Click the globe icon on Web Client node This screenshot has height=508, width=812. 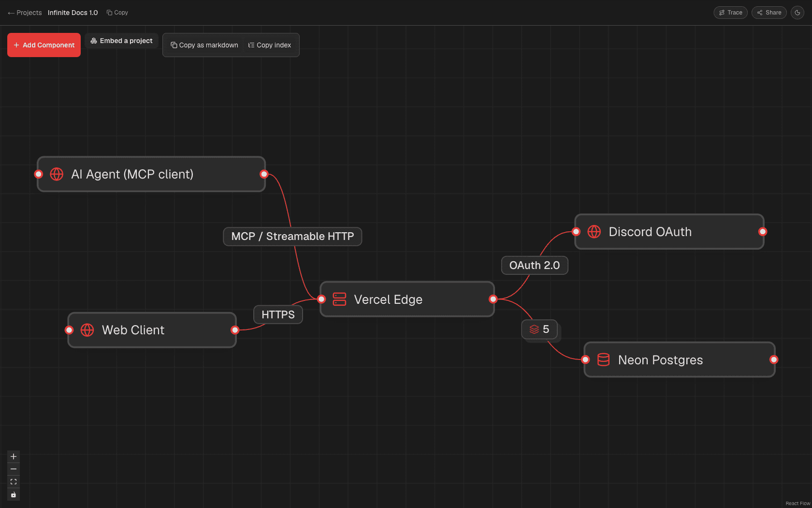87,330
